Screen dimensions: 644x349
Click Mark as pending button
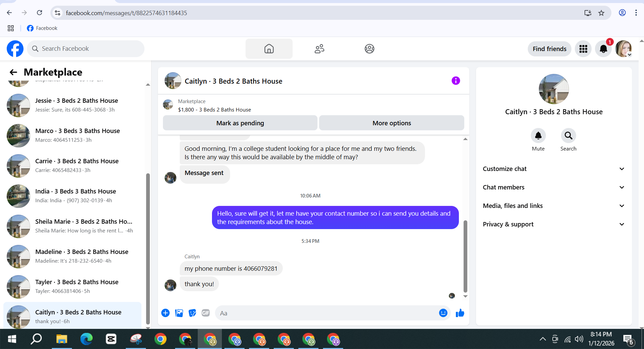pyautogui.click(x=240, y=123)
